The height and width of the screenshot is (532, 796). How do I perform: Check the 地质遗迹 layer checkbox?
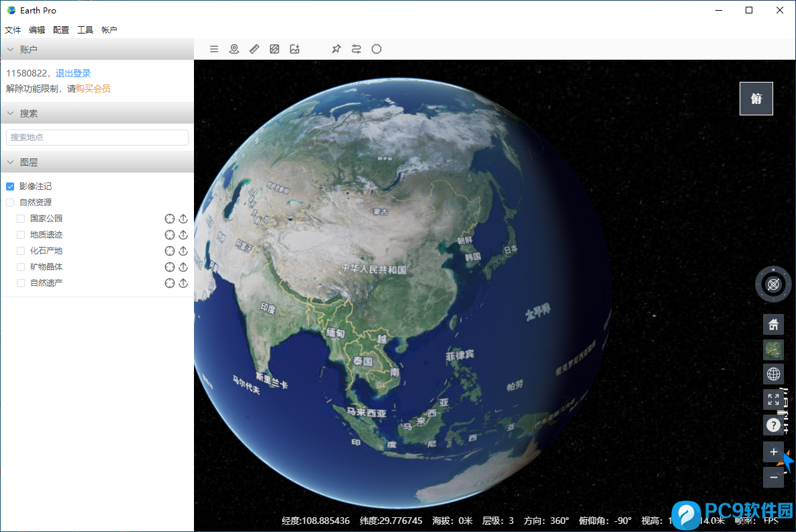pyautogui.click(x=21, y=235)
